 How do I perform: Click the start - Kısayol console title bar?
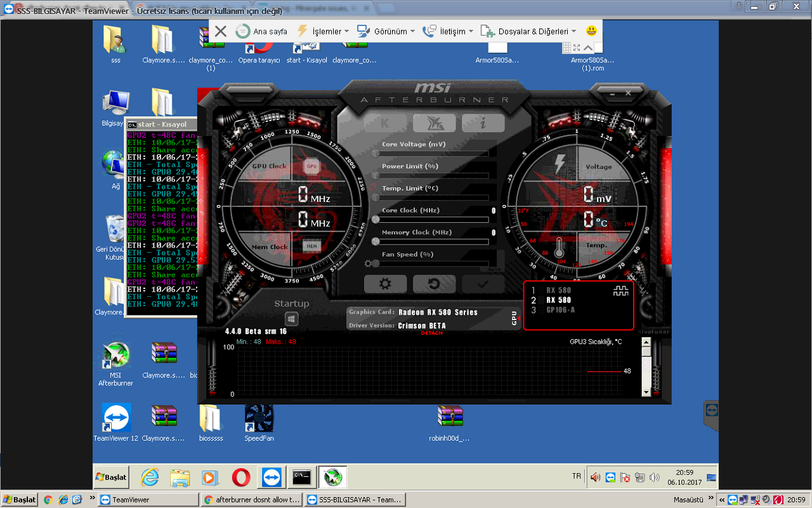click(163, 124)
